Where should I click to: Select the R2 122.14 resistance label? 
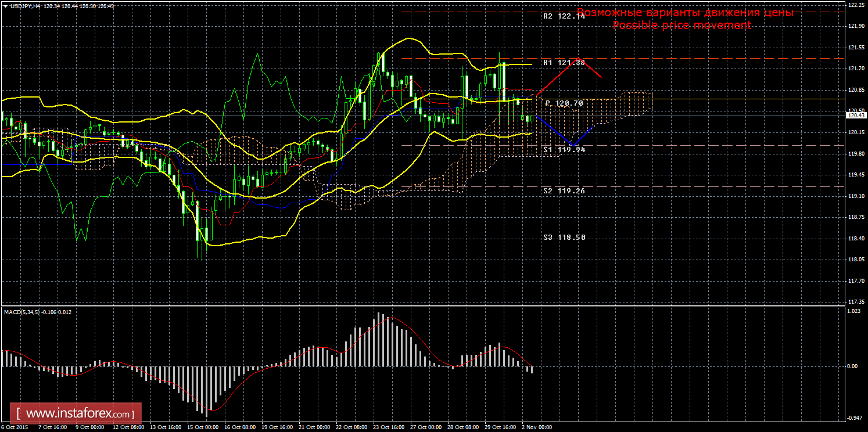pos(564,16)
